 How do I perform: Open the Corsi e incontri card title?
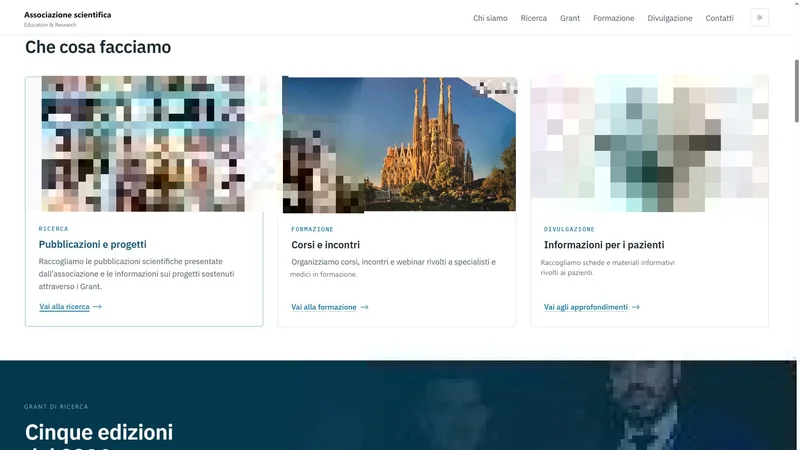click(x=326, y=245)
